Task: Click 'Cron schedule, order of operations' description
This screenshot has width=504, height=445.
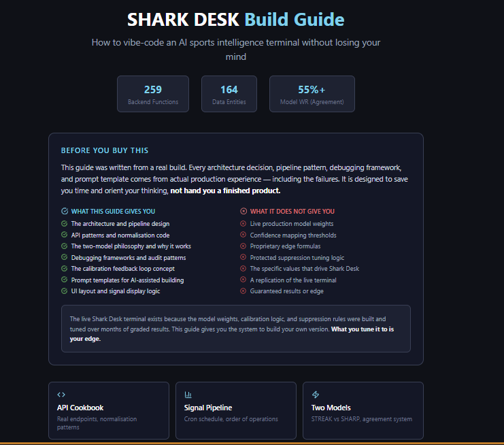Action: tap(231, 419)
